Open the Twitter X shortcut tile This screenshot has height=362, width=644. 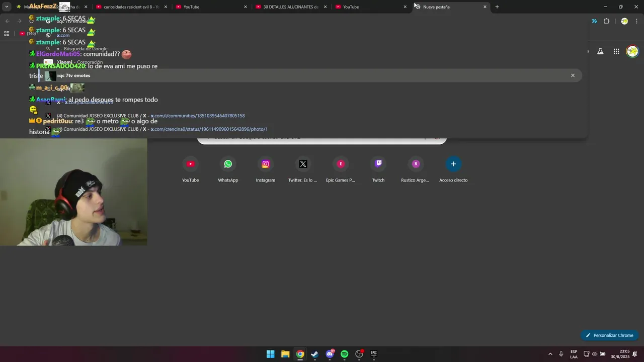(x=303, y=169)
